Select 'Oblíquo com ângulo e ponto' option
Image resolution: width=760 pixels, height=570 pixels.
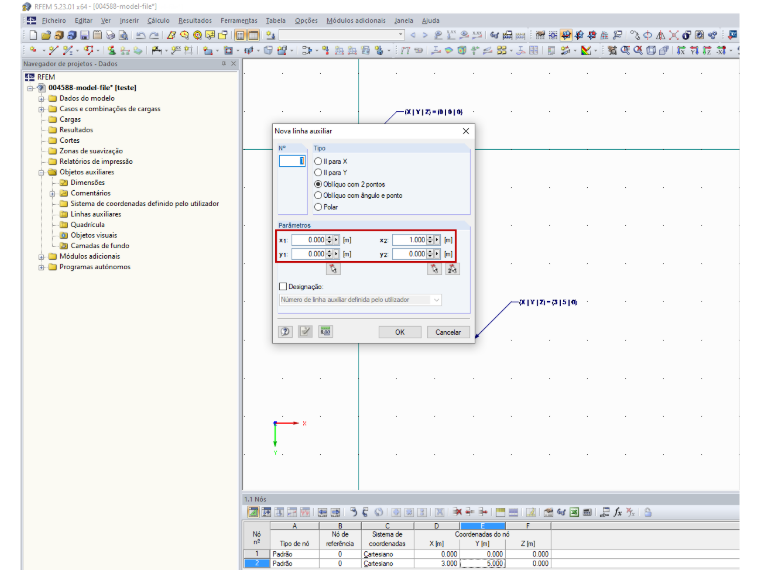(318, 195)
